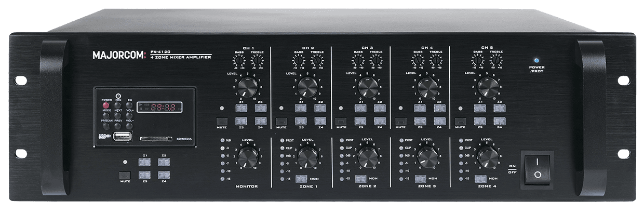Click the CH 5 TREBLE knob
Image resolution: width=644 pixels, height=214 pixels.
tap(496, 62)
